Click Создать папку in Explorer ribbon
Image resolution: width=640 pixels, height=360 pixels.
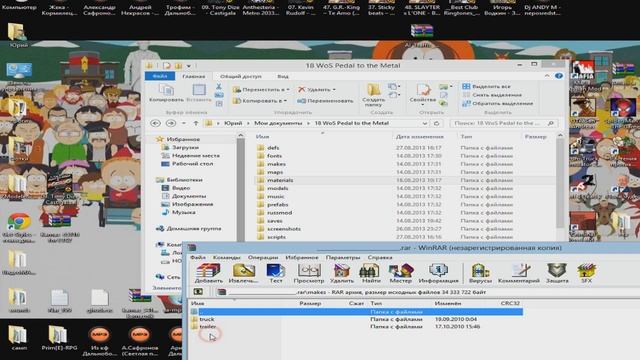point(373,96)
